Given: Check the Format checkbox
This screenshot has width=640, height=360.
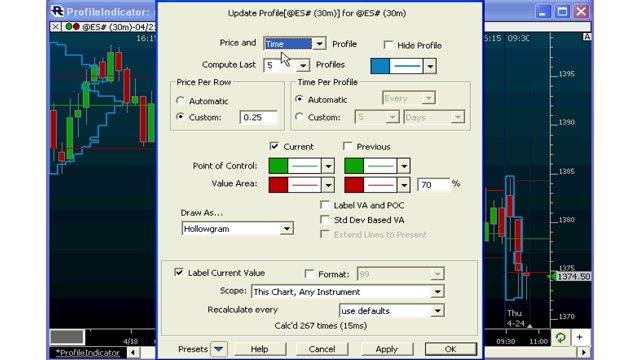Looking at the screenshot, I should [x=309, y=274].
